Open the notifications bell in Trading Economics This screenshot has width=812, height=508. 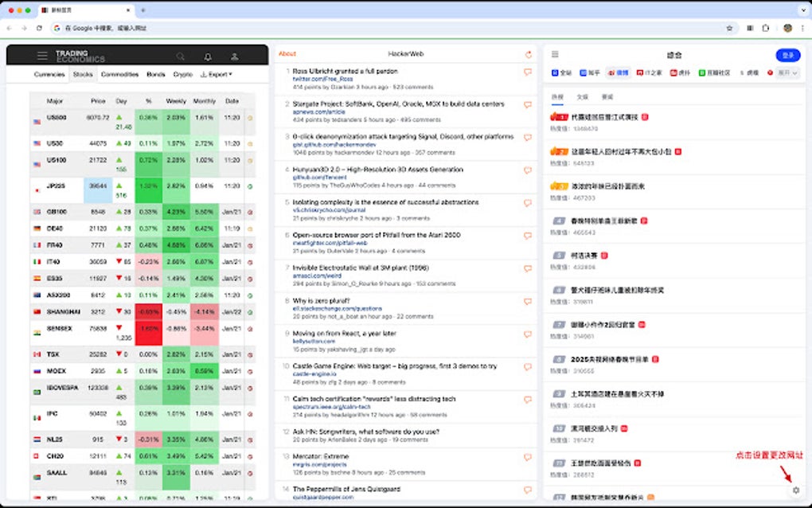click(x=208, y=57)
